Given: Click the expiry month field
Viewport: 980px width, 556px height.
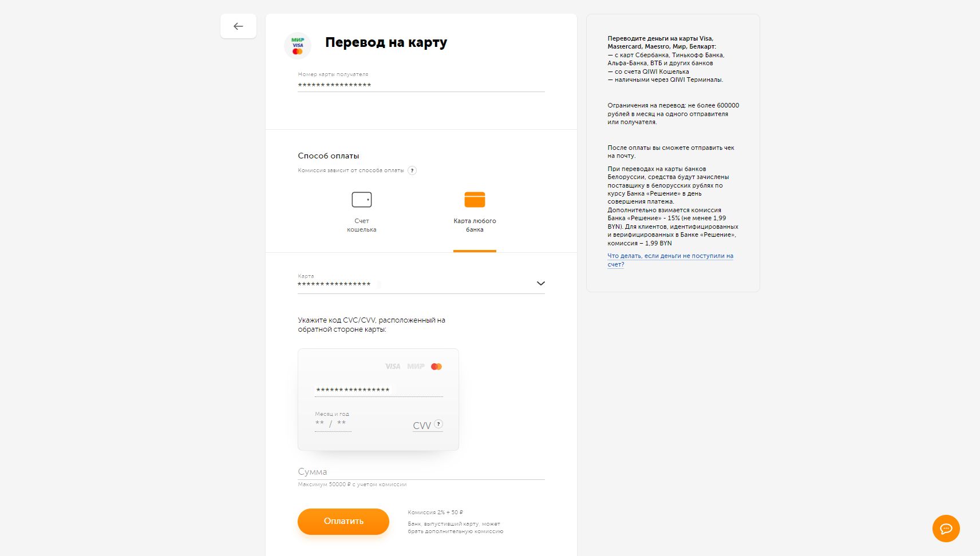Looking at the screenshot, I should 320,424.
